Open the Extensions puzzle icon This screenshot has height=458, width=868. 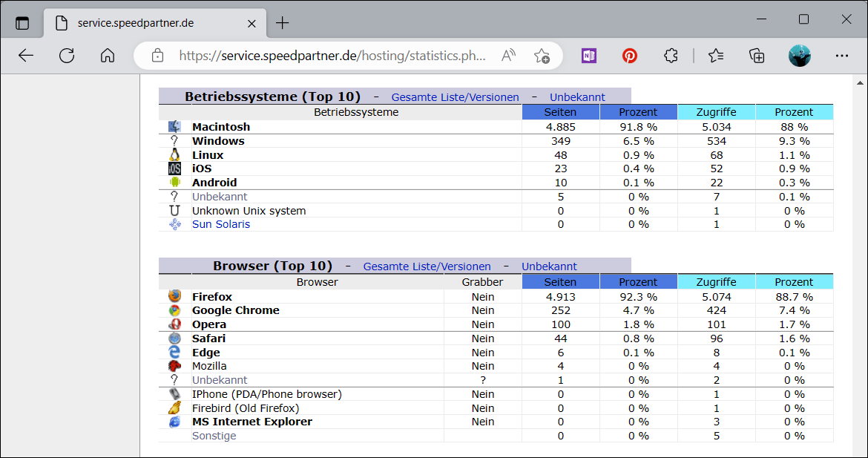[x=671, y=56]
